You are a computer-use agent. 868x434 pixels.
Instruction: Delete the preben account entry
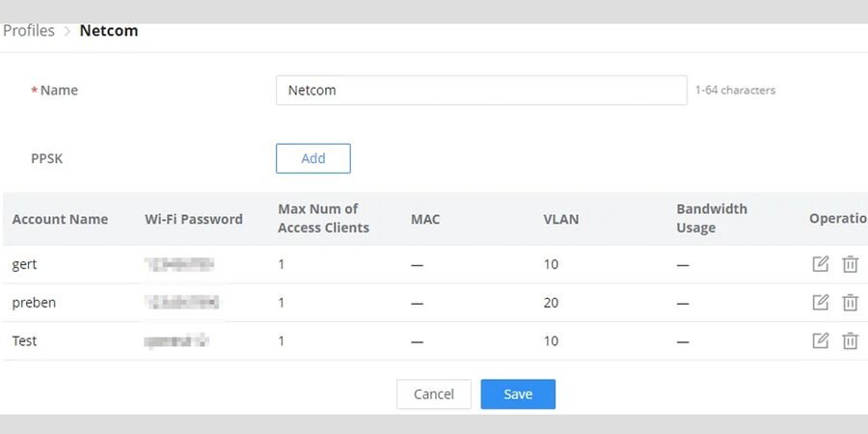click(x=850, y=303)
